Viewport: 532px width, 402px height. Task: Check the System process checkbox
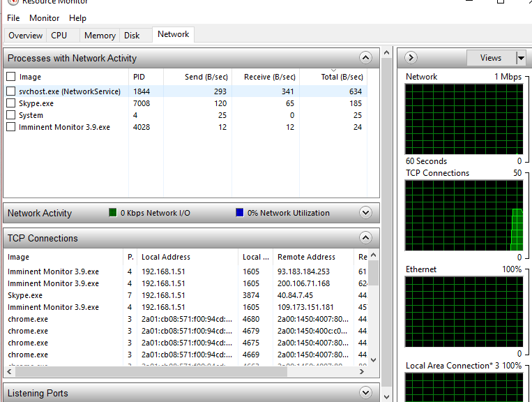(x=11, y=115)
